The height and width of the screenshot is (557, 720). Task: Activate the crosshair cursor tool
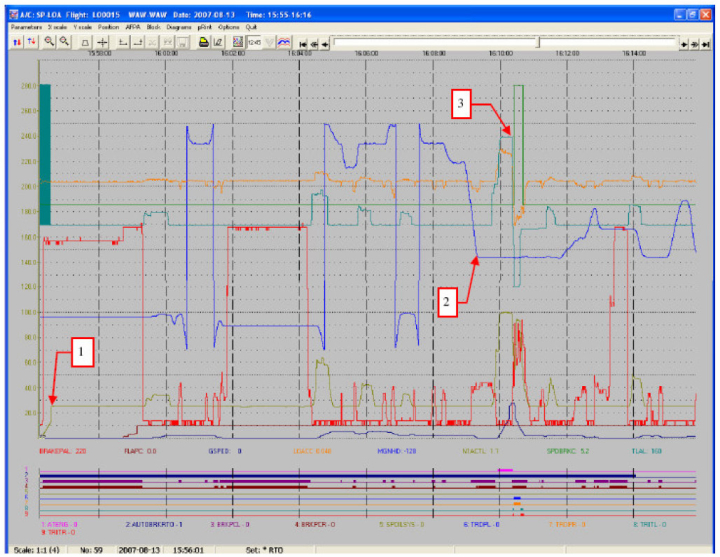(x=102, y=43)
